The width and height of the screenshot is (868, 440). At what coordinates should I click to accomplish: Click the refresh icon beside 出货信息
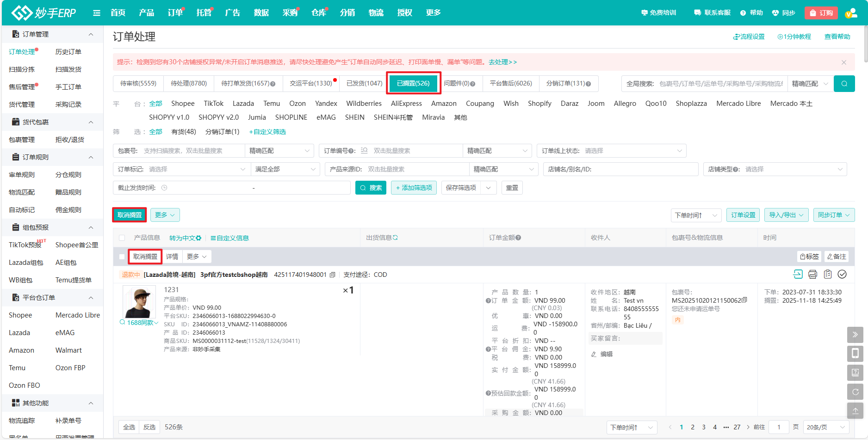point(396,238)
